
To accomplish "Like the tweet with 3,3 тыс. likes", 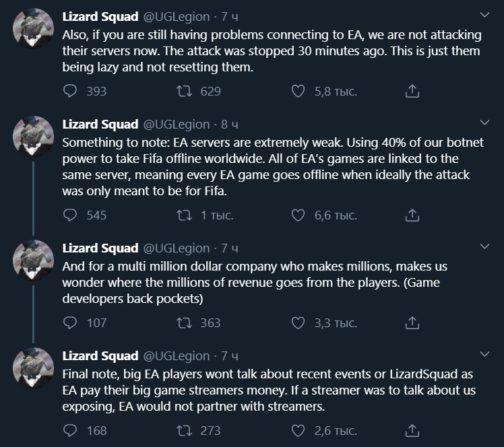I will click(298, 322).
